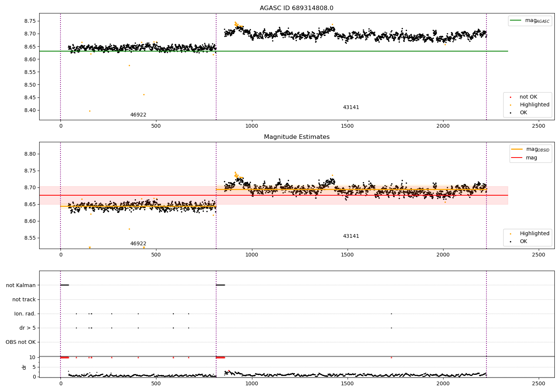Click the 'not track' row label

point(24,300)
